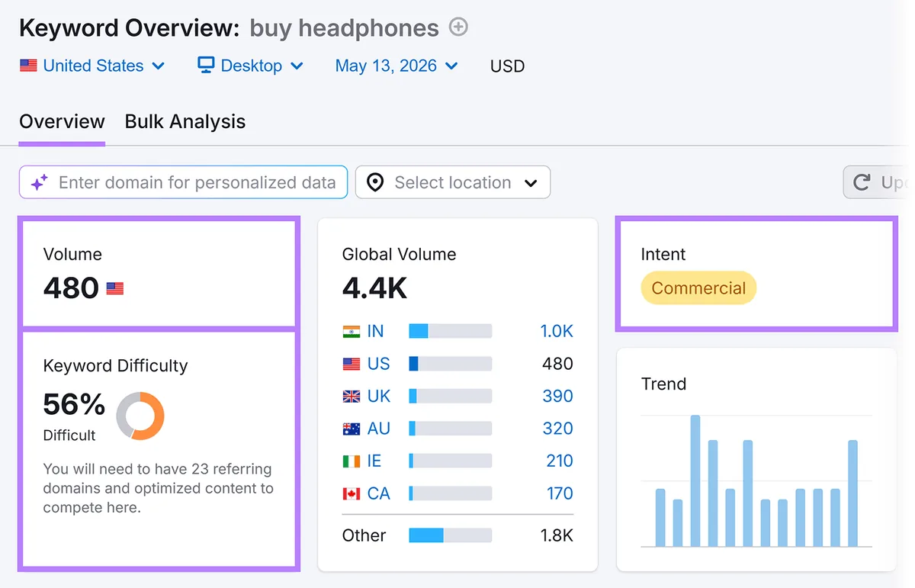This screenshot has height=588, width=915.
Task: Click the monitor icon beside Desktop
Action: [x=206, y=65]
